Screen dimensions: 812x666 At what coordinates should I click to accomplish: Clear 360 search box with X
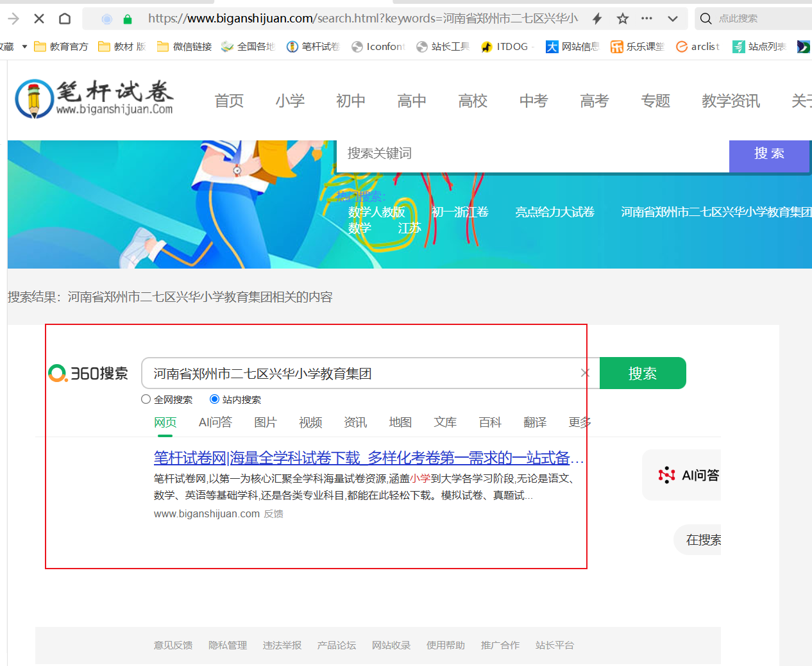point(585,373)
